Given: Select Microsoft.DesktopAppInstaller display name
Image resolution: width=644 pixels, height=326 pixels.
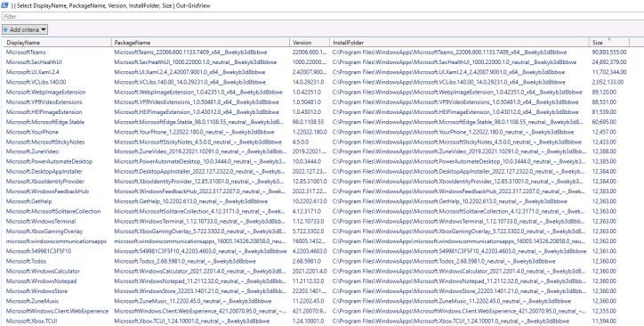Looking at the screenshot, I should (x=44, y=171).
